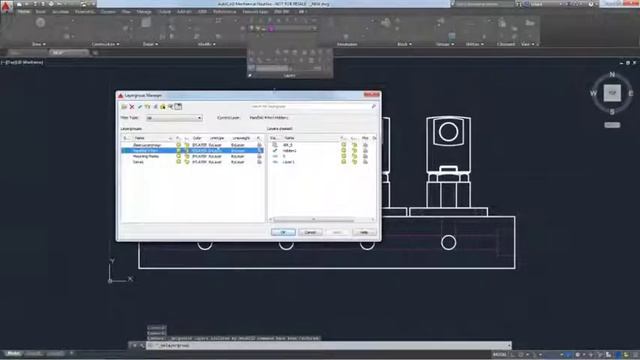
Task: Click Lineweight column header in layergroups list
Action: (x=241, y=138)
